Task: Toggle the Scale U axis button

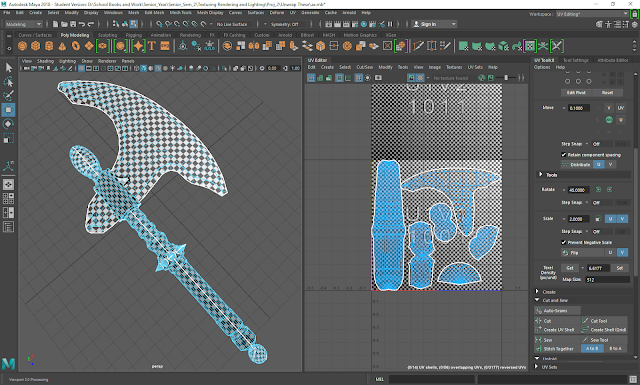Action: click(x=610, y=219)
